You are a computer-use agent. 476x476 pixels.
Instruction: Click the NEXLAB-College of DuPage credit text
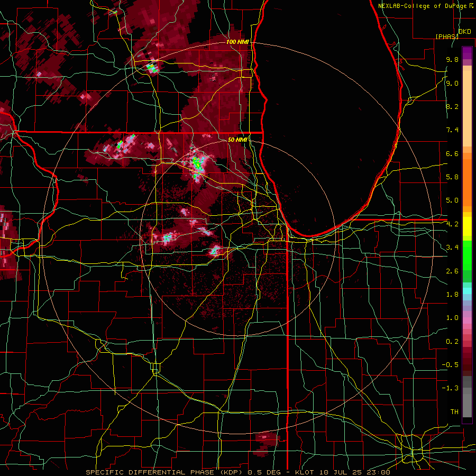(x=423, y=6)
